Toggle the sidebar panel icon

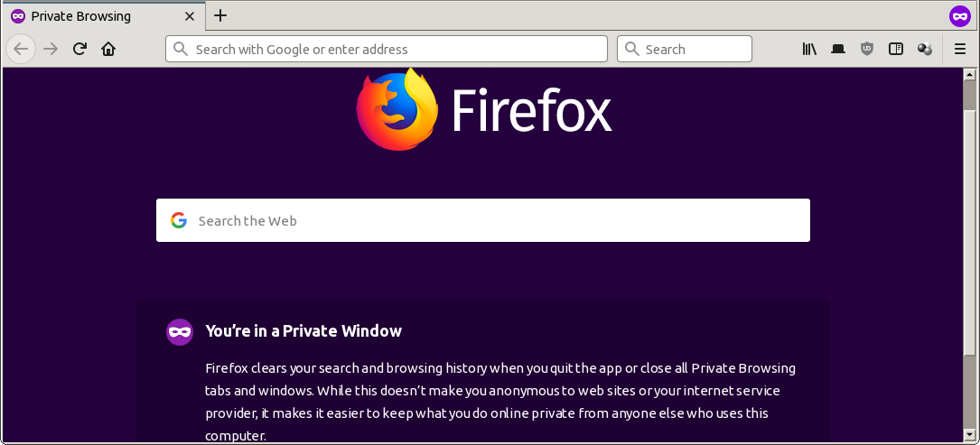[896, 50]
